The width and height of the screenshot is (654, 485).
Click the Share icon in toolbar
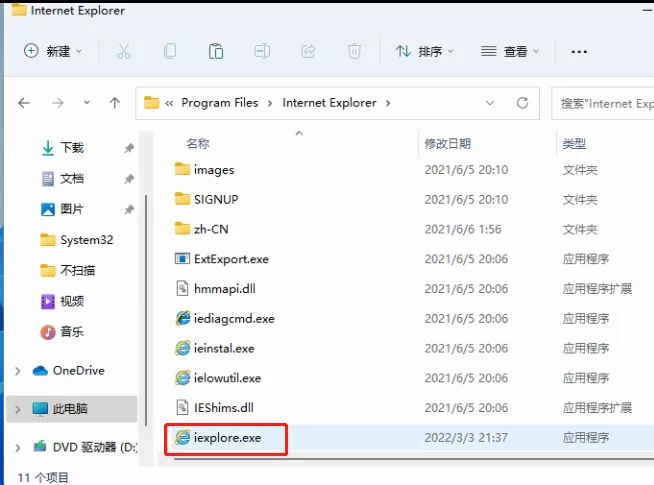[x=308, y=51]
